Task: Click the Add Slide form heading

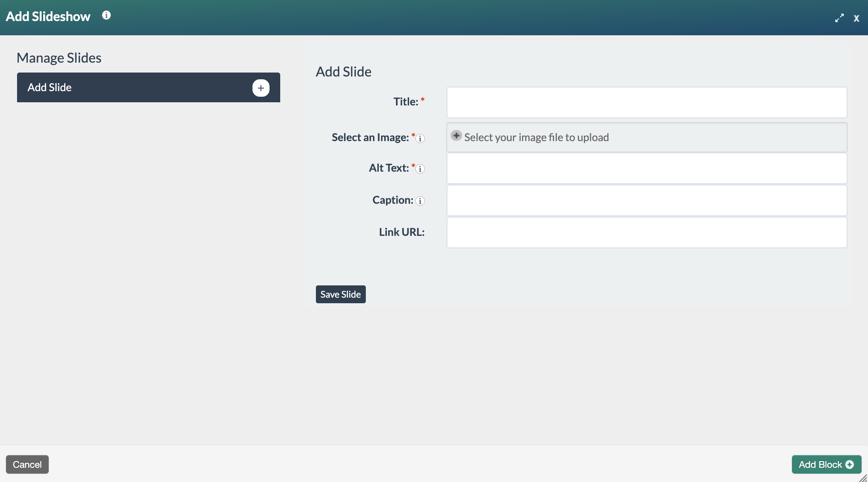Action: coord(344,72)
